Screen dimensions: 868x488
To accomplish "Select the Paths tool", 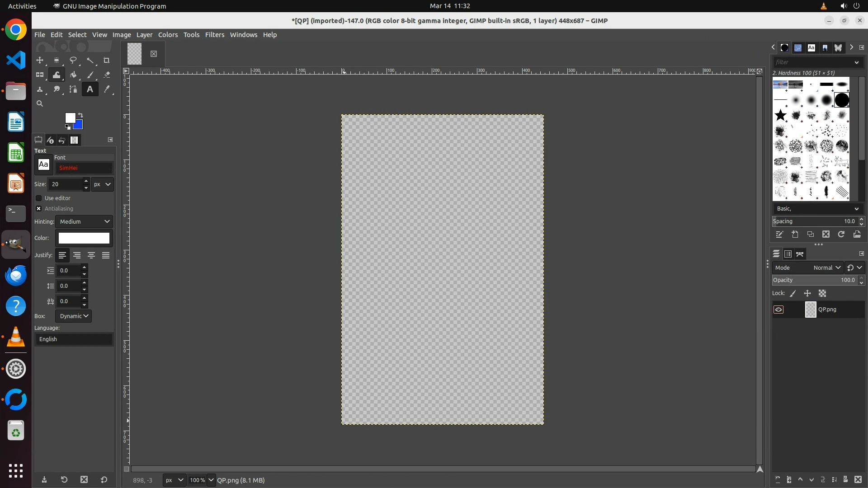I will 73,89.
